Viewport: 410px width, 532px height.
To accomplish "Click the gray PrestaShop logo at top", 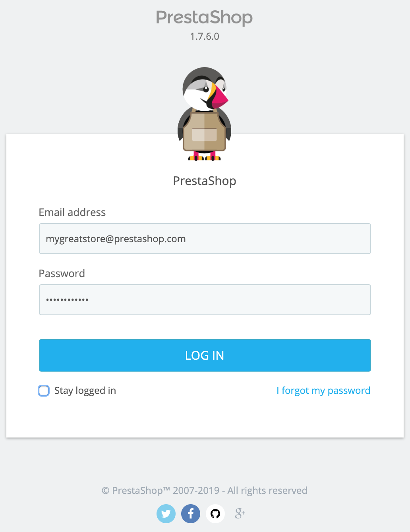I will [x=204, y=18].
